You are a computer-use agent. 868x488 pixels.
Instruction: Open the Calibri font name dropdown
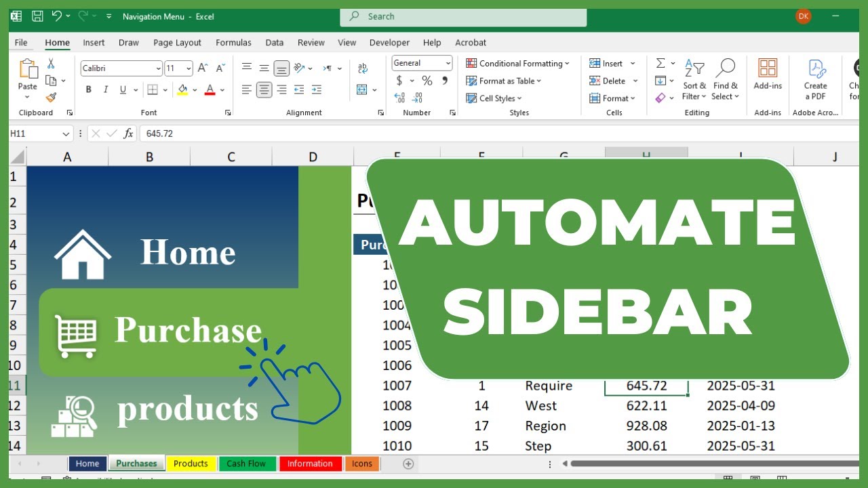(x=158, y=68)
